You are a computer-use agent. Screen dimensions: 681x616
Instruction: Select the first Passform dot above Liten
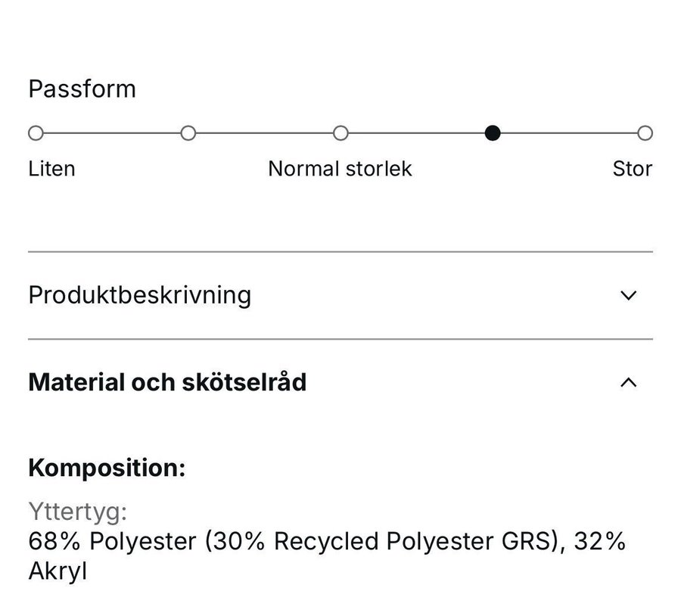click(x=36, y=133)
